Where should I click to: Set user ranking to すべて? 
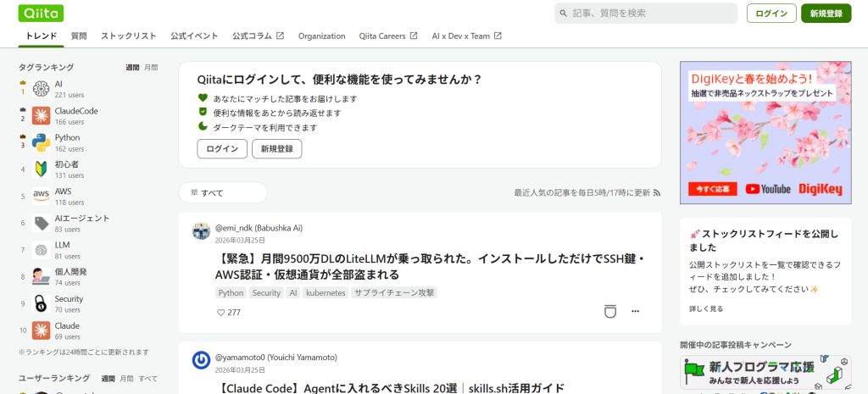[148, 379]
